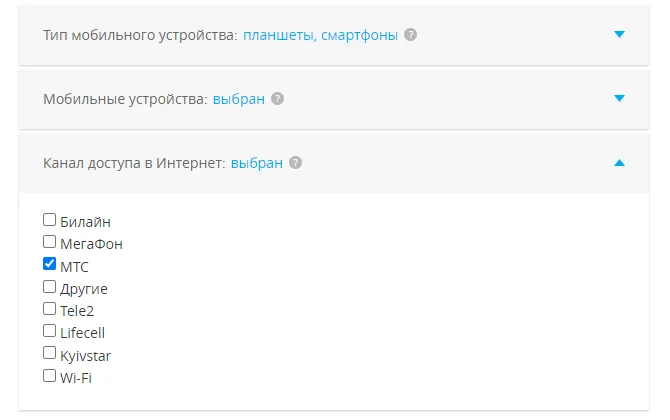Screen dimensions: 670x420
Task: Uncheck the МТС checkbox
Action: (50, 265)
